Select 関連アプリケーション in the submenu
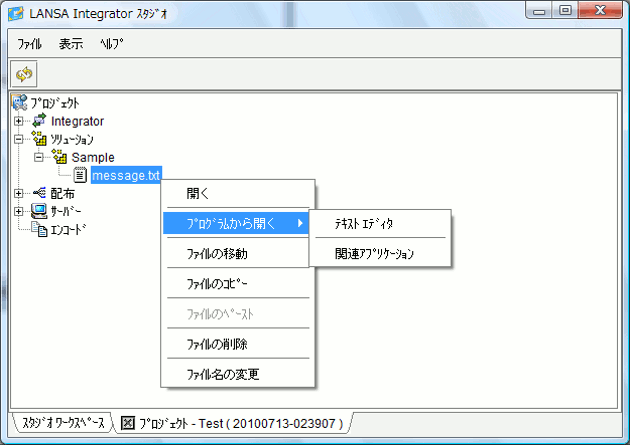630x445 pixels. click(x=380, y=254)
